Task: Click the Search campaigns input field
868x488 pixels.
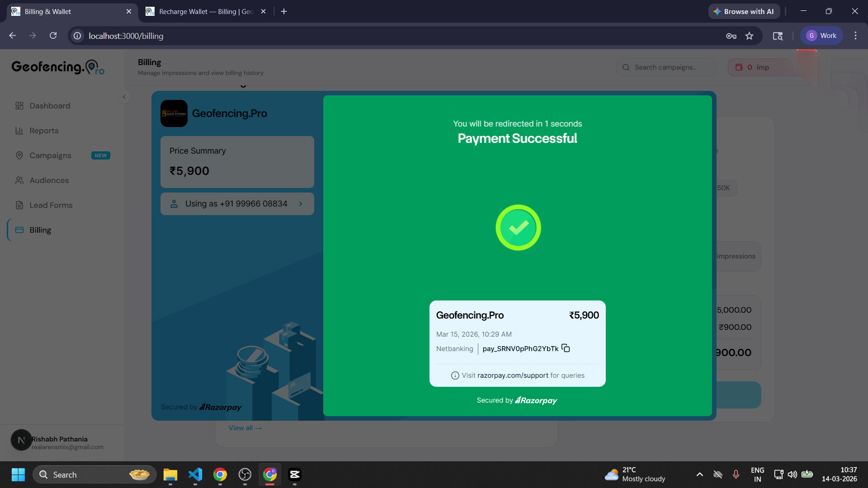Action: [666, 67]
